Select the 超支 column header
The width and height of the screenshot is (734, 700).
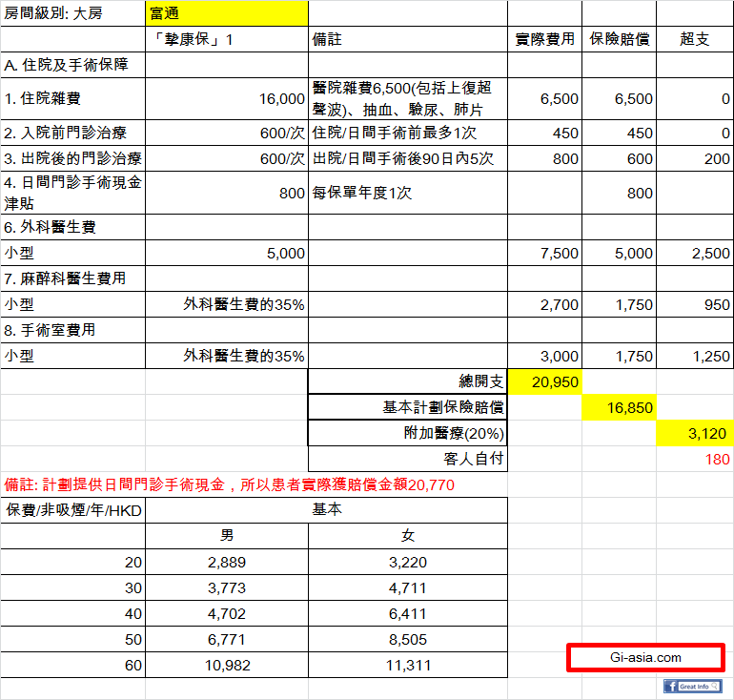[x=695, y=39]
